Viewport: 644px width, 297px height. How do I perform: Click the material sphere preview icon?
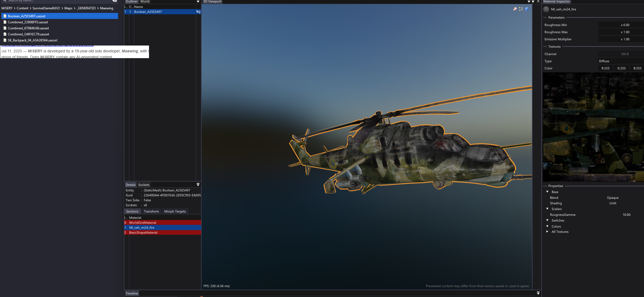[x=546, y=9]
